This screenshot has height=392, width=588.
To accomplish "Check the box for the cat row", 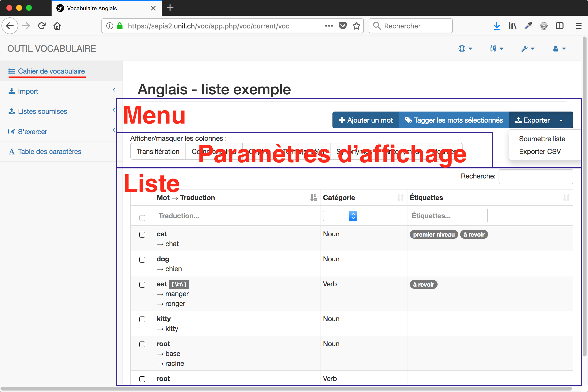I will click(x=142, y=235).
